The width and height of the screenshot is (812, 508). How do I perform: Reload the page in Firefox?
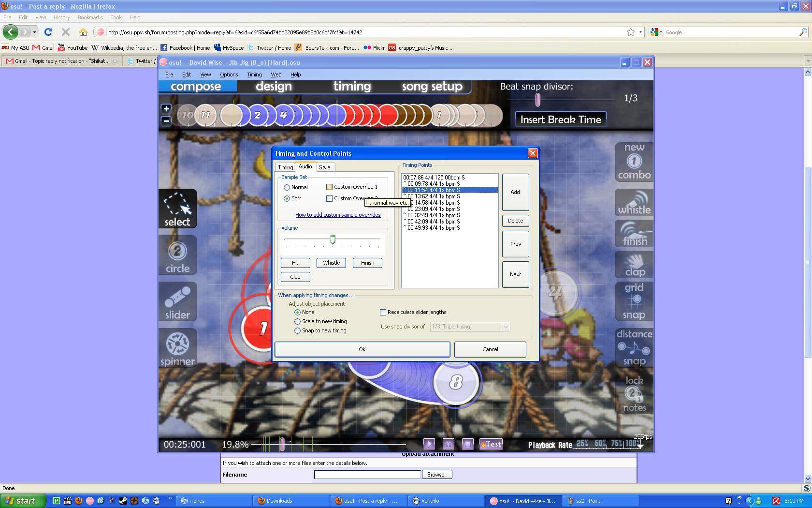point(48,32)
